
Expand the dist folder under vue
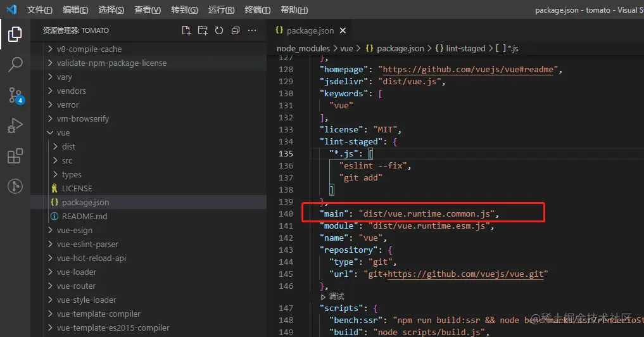(x=148, y=147)
